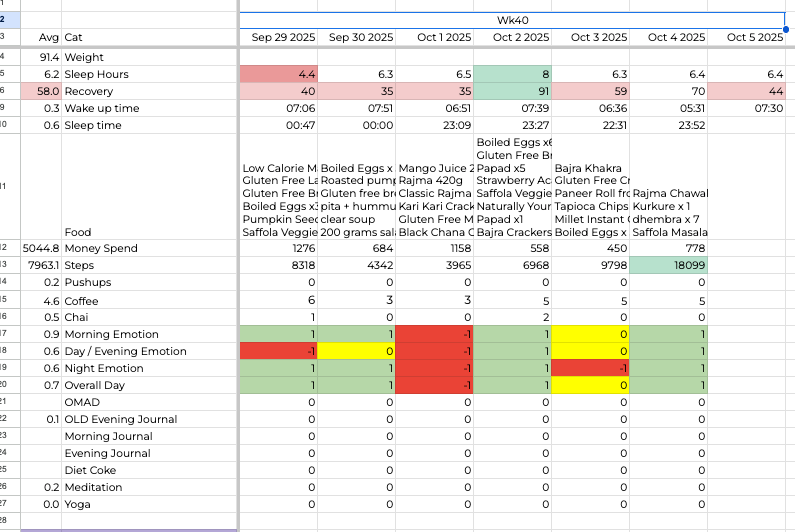795x532 pixels.
Task: Click the Money Spend value 1276
Action: coord(279,248)
